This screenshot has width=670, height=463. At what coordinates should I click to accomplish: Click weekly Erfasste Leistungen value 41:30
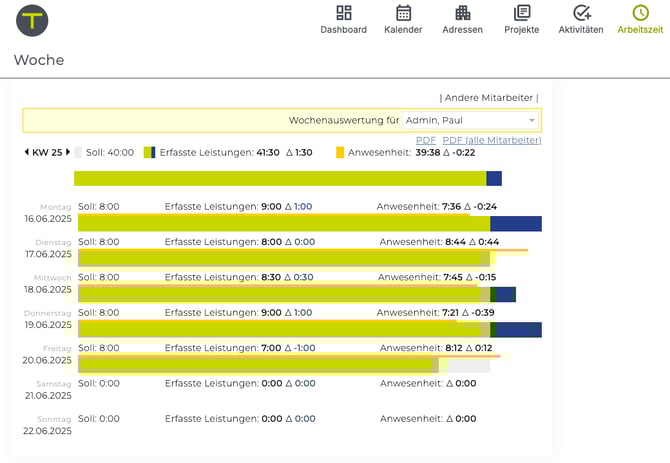[x=268, y=152]
